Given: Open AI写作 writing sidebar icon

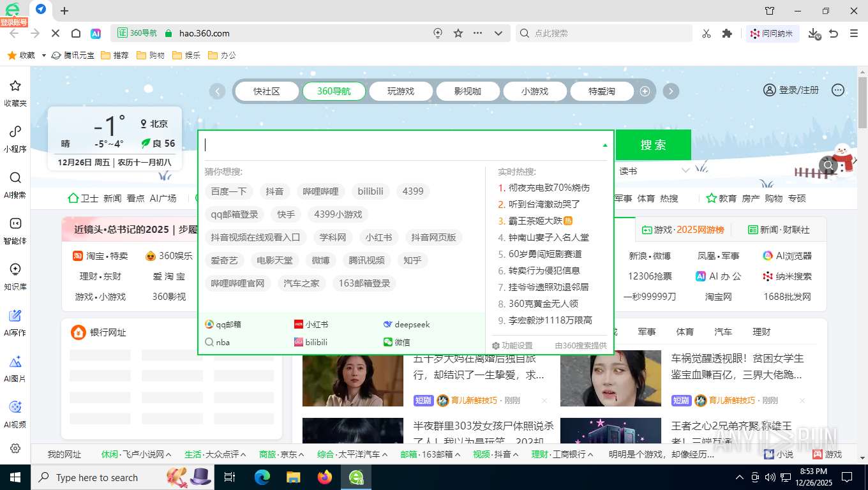Looking at the screenshot, I should pyautogui.click(x=15, y=322).
